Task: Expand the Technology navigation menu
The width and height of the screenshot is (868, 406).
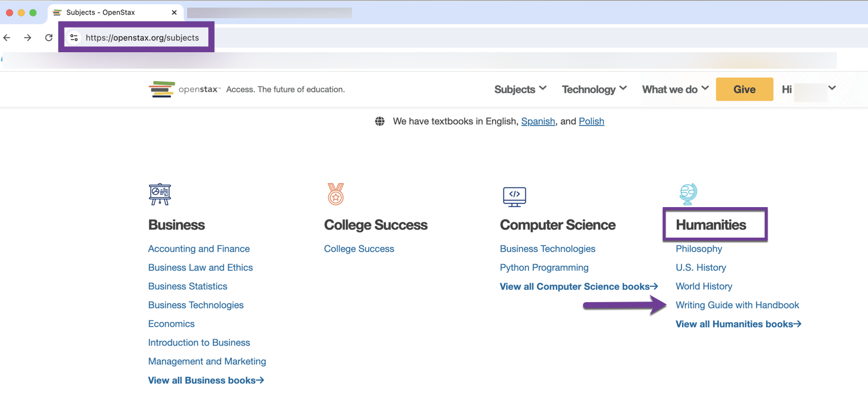Action: click(594, 89)
